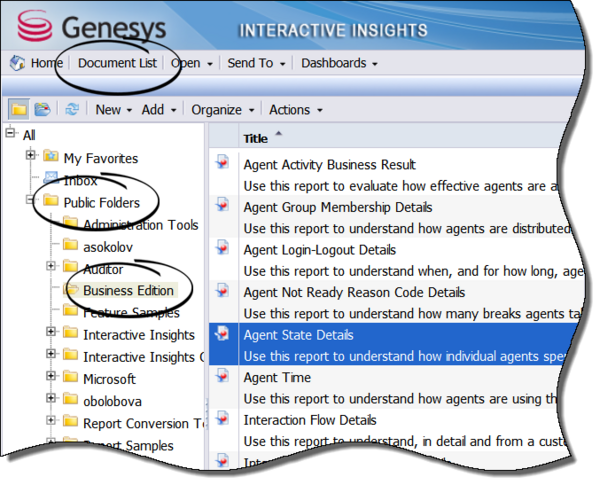Viewport: 600px width, 485px height.
Task: Select the Inbox tree item
Action: 80,180
